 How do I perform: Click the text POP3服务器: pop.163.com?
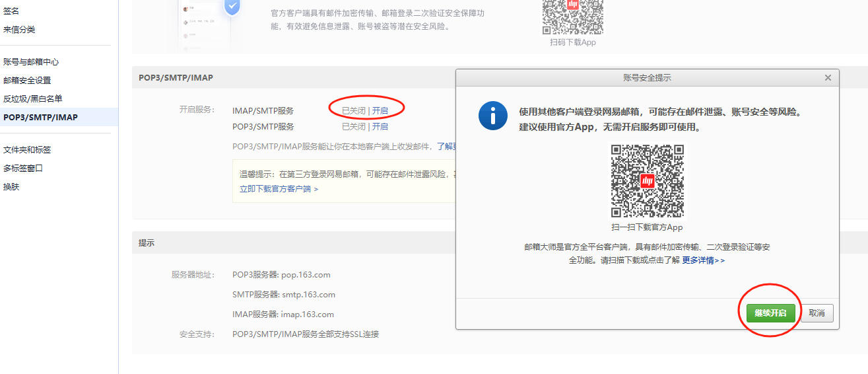coord(281,275)
